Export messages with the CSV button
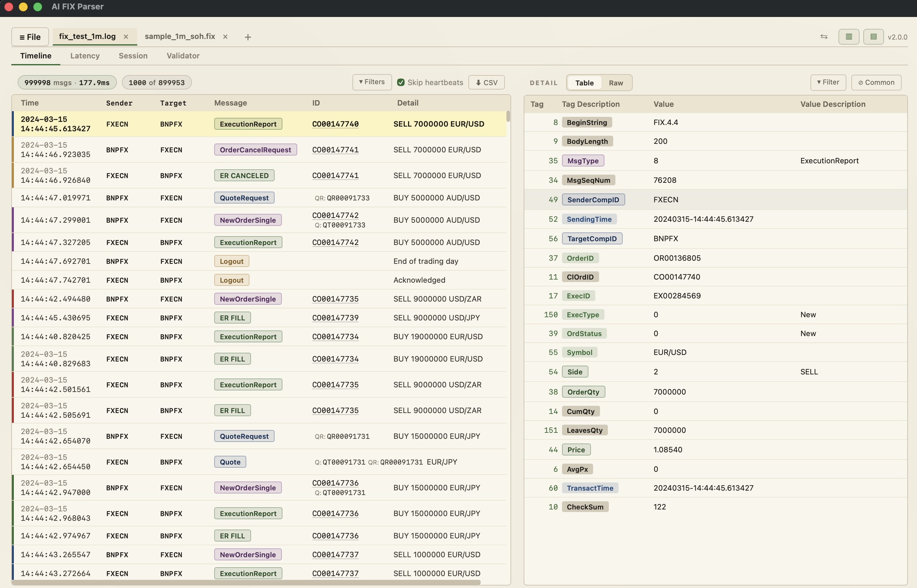The height and width of the screenshot is (588, 917). 486,83
